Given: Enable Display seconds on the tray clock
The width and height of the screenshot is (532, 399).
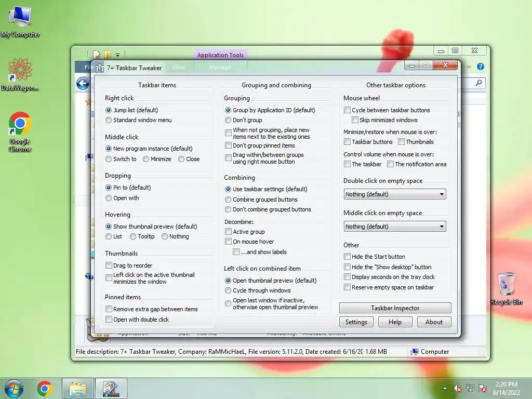Looking at the screenshot, I should point(389,277).
